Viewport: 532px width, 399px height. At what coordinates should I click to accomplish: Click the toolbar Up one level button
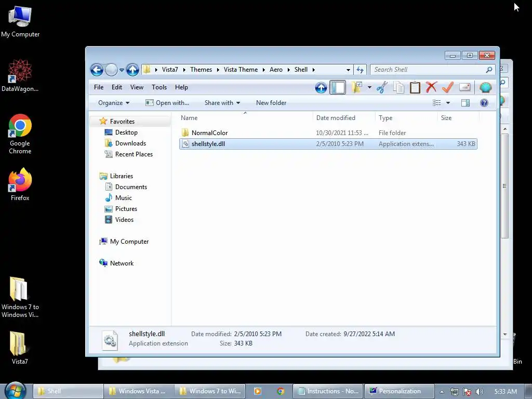[321, 87]
